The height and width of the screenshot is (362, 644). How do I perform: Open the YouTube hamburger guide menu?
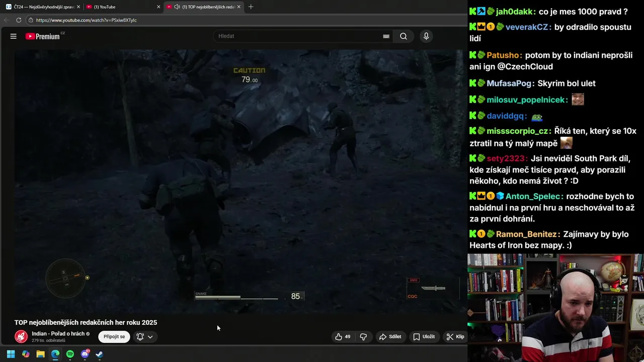pos(14,36)
